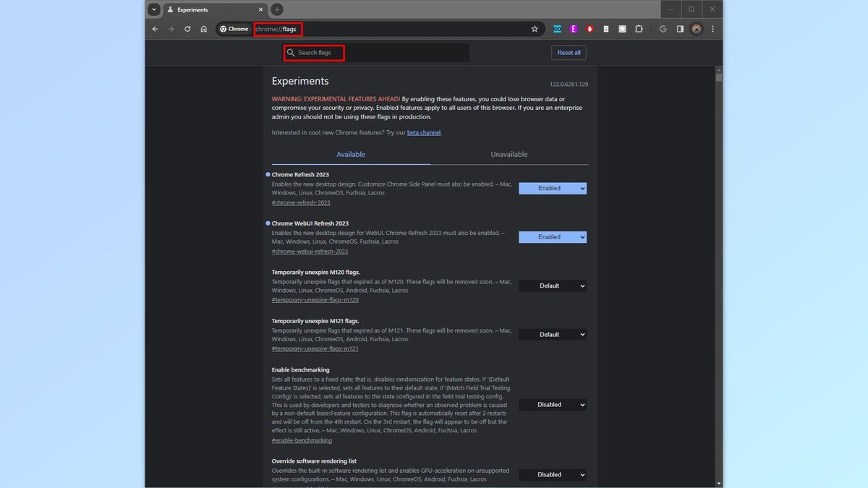Switch to the Unavailable flags tab
Screen dimensions: 868x488
[x=509, y=154]
